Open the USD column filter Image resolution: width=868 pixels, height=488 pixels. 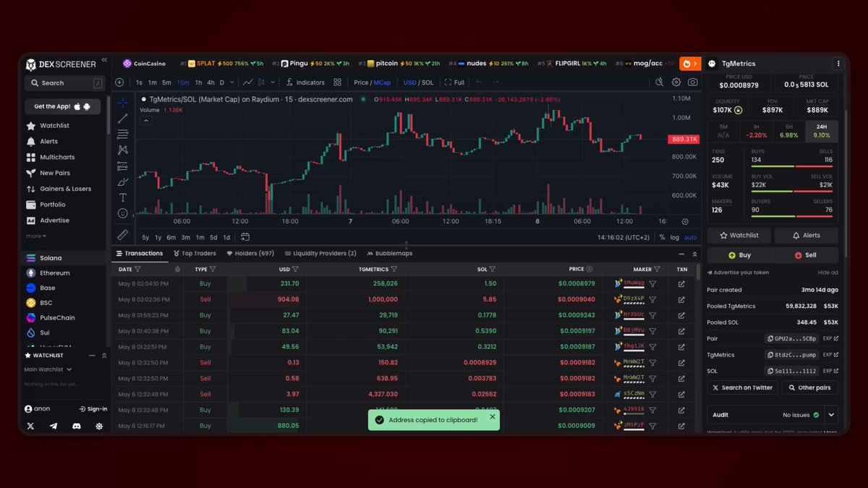[295, 269]
